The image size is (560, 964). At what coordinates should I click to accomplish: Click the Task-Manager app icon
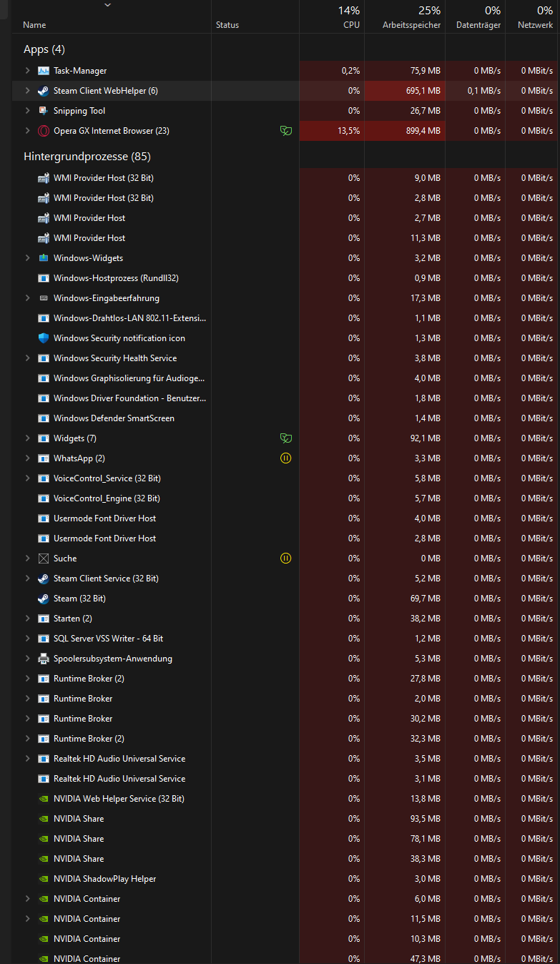[x=43, y=71]
